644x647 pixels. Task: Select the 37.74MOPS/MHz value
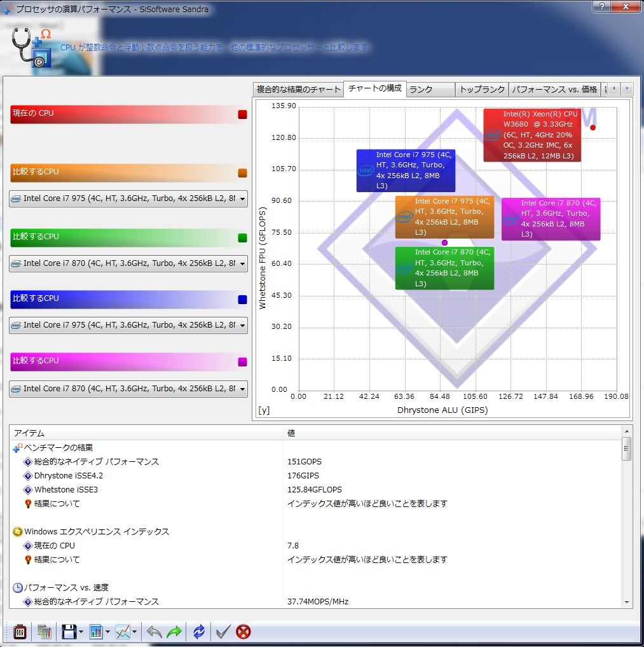point(318,602)
